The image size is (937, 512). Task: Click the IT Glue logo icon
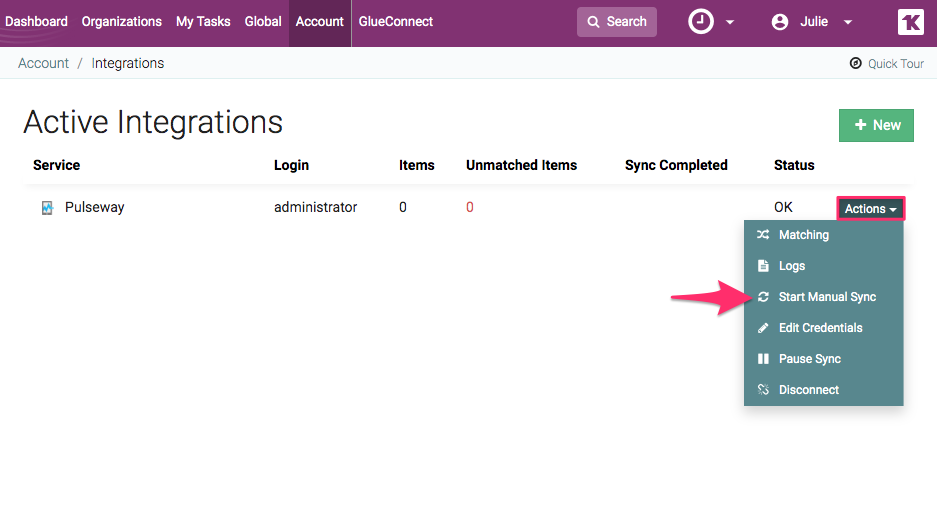pos(910,22)
